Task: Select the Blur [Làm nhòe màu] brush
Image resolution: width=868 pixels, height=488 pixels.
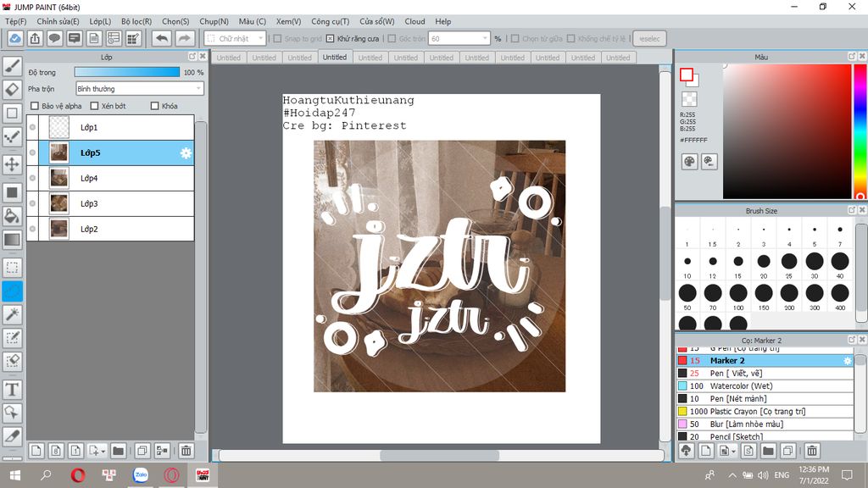Action: click(765, 424)
